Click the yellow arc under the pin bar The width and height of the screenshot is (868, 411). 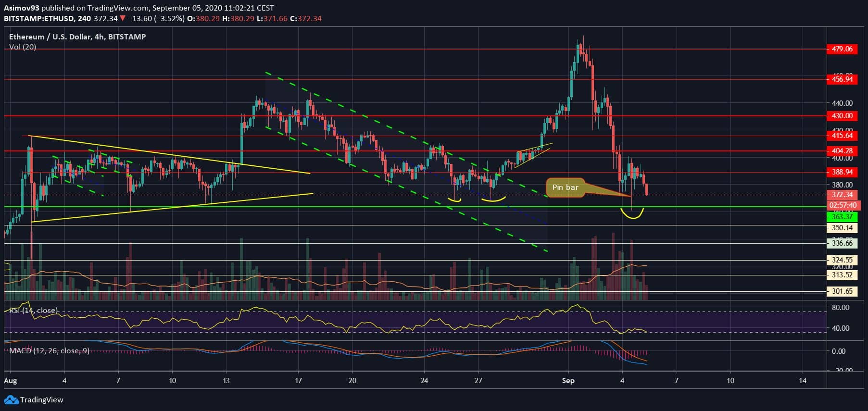632,214
